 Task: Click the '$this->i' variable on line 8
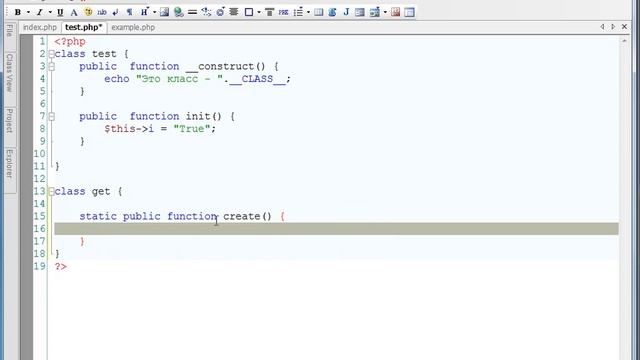point(129,129)
